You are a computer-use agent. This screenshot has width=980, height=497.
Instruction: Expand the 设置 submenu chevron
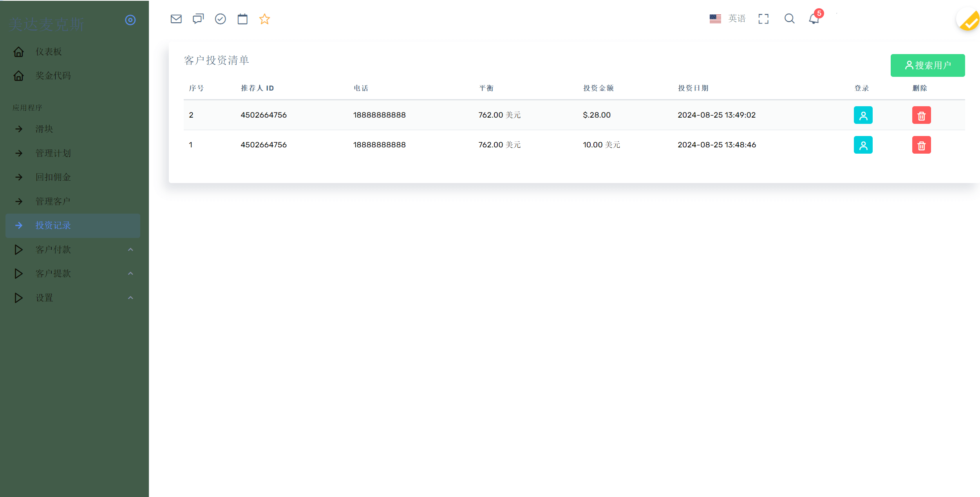pyautogui.click(x=131, y=298)
